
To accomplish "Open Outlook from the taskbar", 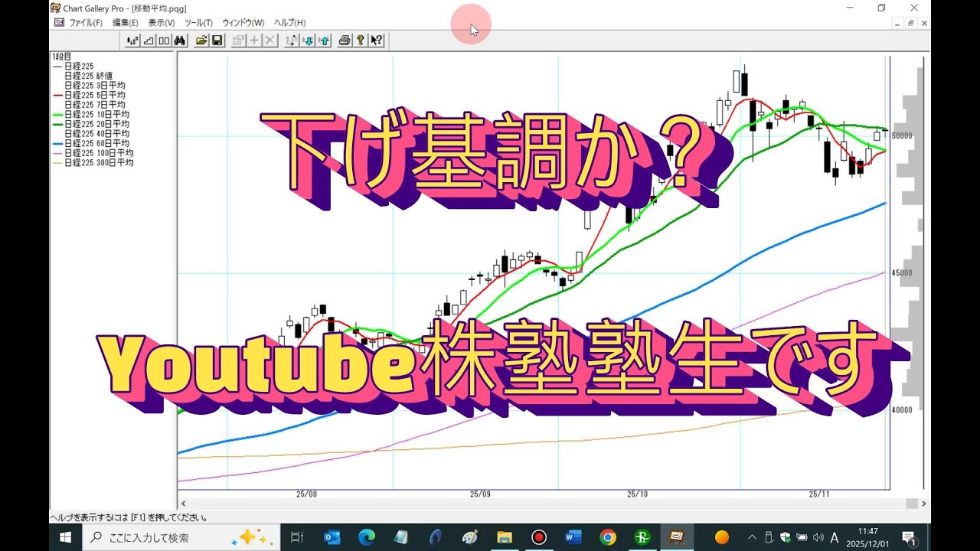I will click(332, 537).
